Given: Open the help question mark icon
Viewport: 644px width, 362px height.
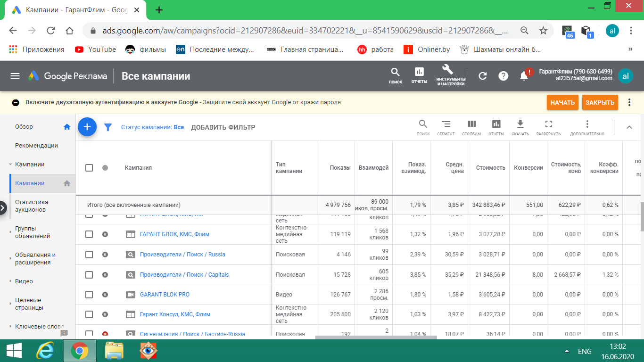Looking at the screenshot, I should (x=503, y=76).
